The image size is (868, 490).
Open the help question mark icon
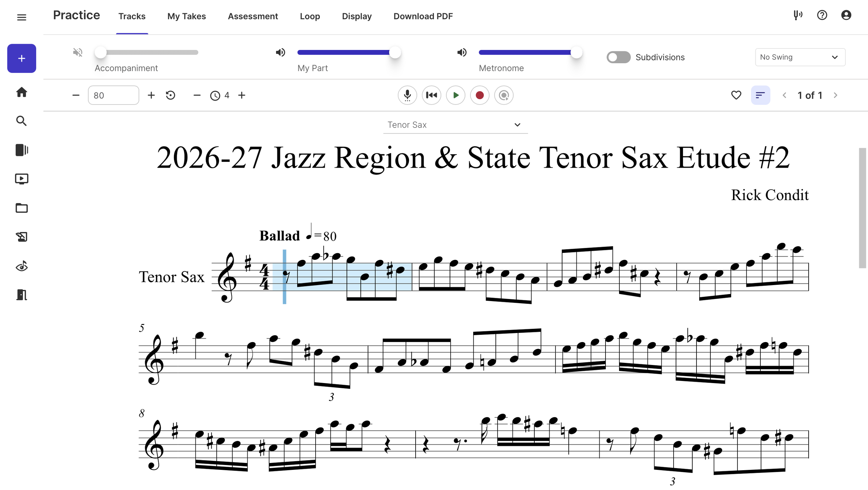[822, 15]
